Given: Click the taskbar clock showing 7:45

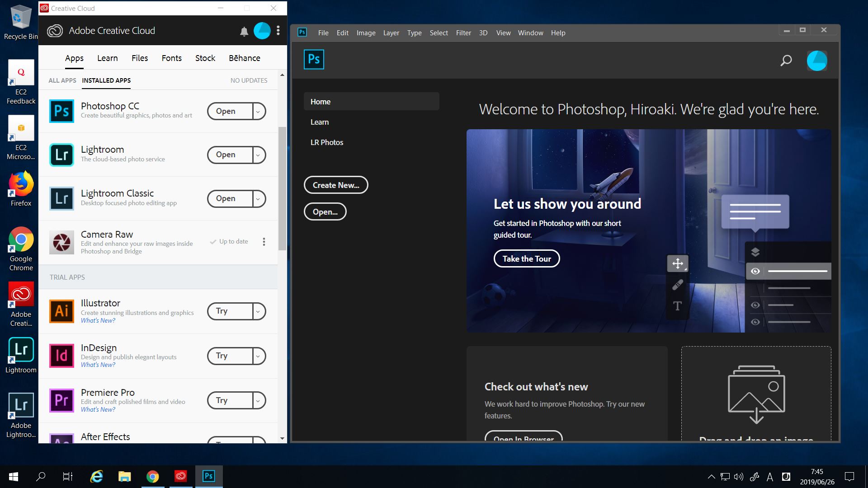Looking at the screenshot, I should click(817, 476).
